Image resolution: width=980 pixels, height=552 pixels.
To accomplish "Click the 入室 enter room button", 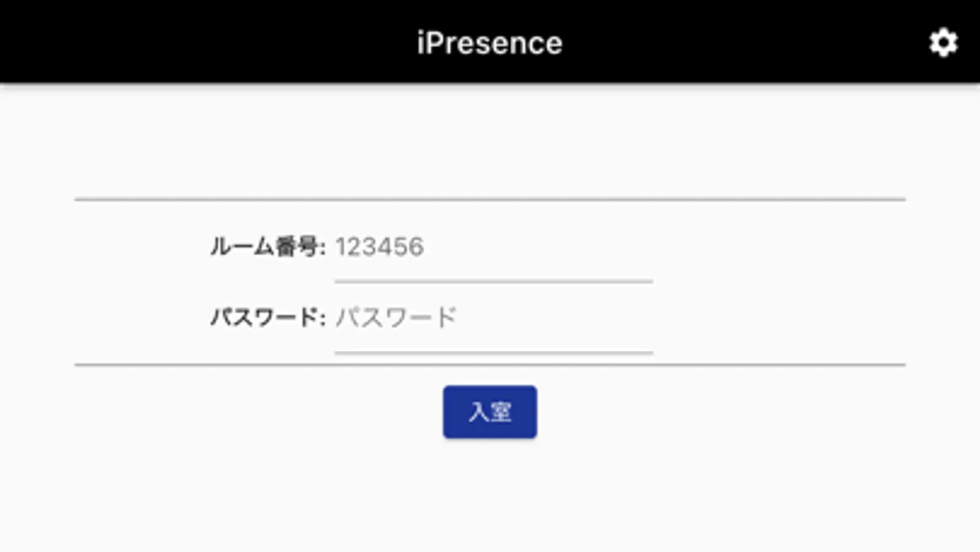I will point(490,412).
